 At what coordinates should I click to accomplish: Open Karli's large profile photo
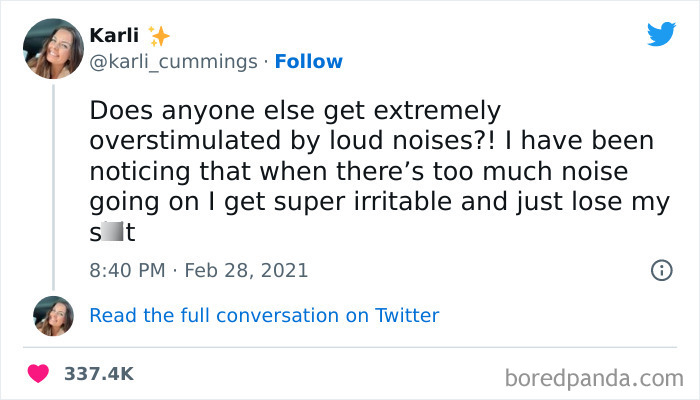(52, 49)
